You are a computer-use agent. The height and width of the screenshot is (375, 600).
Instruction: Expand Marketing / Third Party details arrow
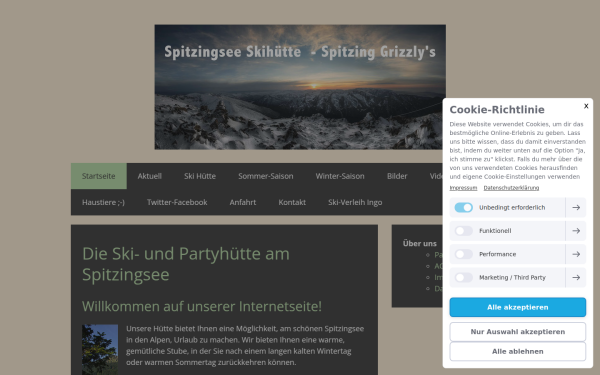coord(576,277)
